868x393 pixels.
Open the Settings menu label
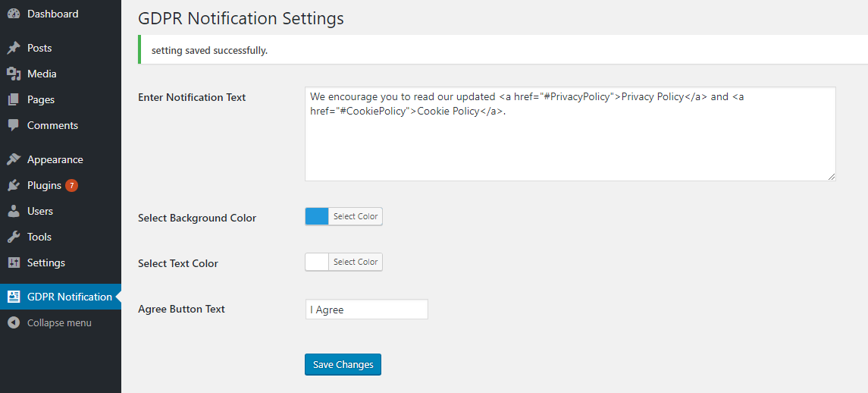pyautogui.click(x=46, y=263)
